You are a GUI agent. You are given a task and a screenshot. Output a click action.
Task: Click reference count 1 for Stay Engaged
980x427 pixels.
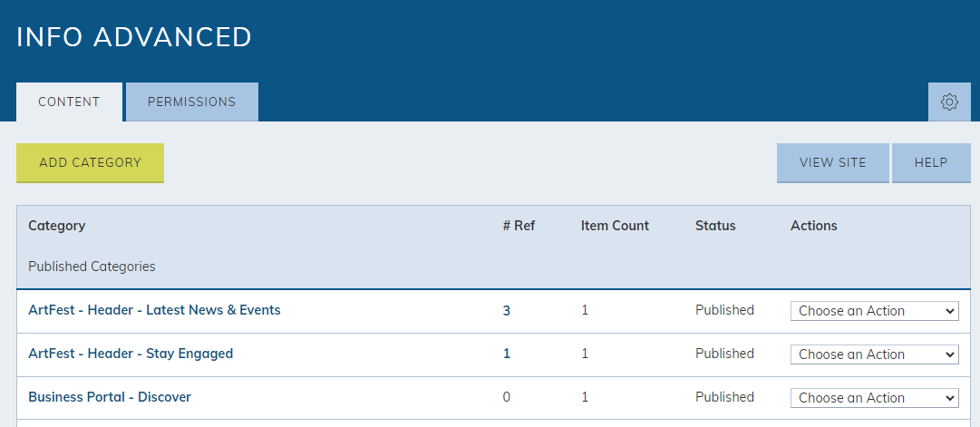[507, 354]
